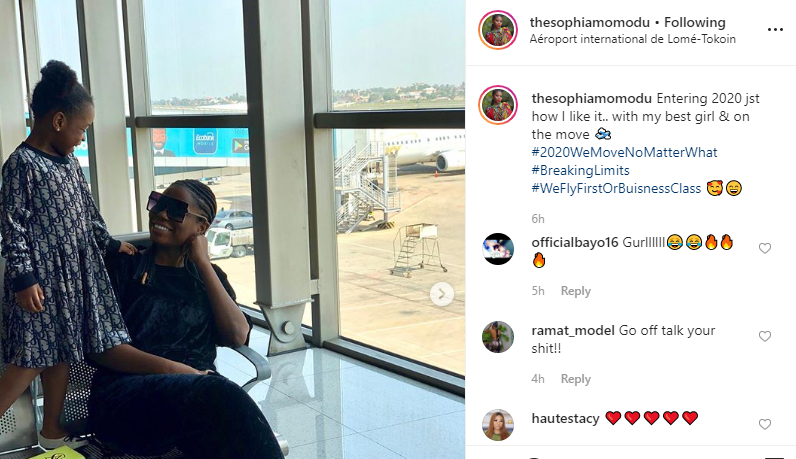View ramat_model's profile avatar
This screenshot has width=796, height=459.
498,337
